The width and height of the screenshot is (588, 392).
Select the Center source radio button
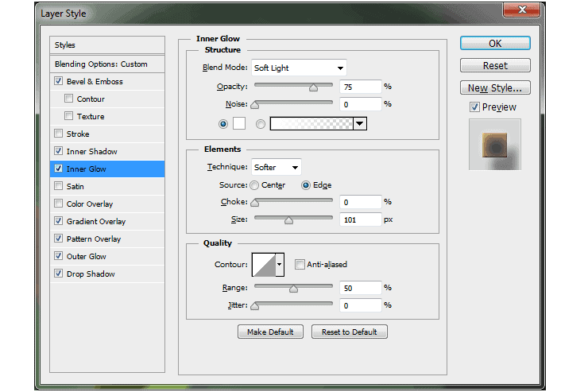254,185
